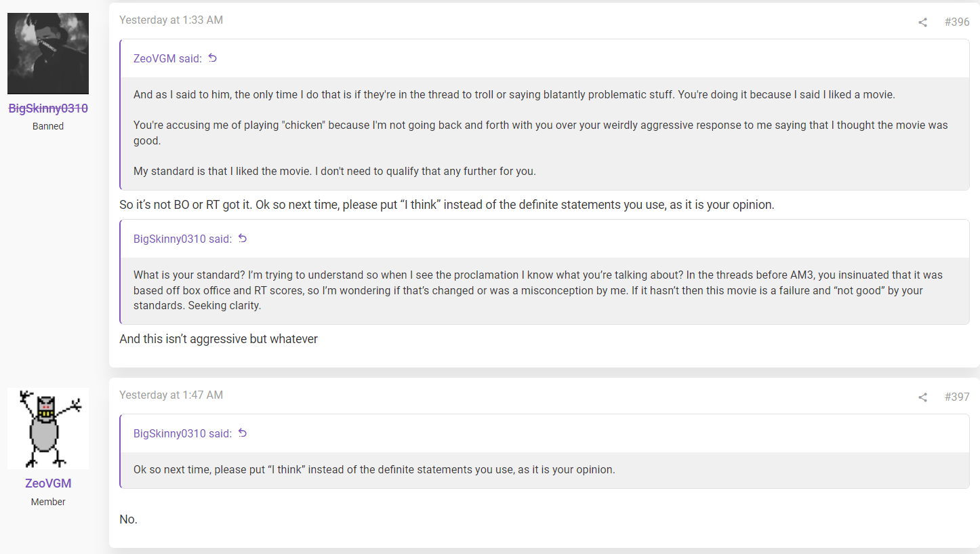
Task: Open ZeoVGM's robot avatar
Action: pyautogui.click(x=48, y=429)
